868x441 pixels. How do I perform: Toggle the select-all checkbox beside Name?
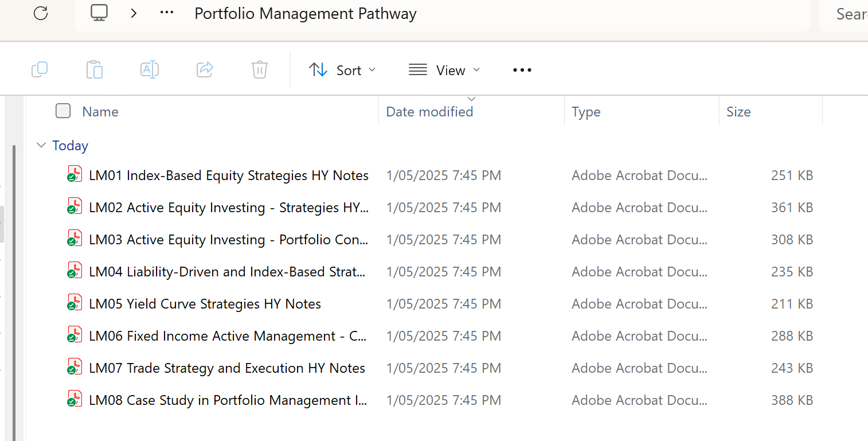63,111
